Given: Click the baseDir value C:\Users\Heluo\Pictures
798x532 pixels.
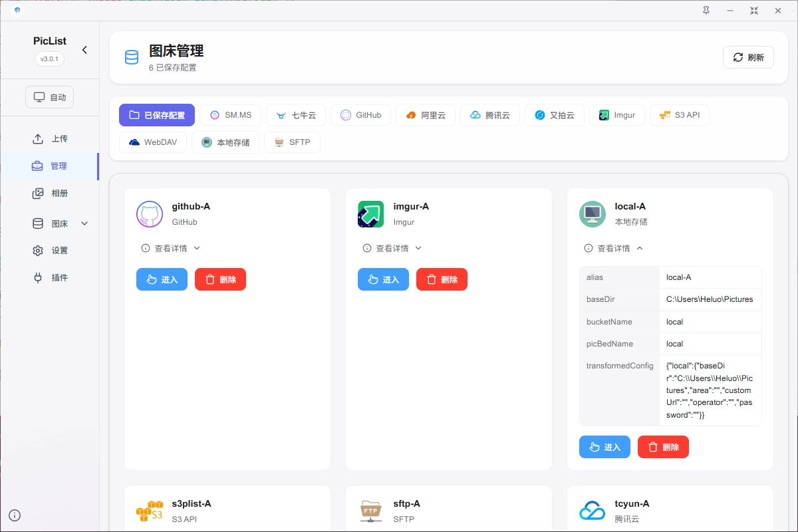Looking at the screenshot, I should [710, 299].
